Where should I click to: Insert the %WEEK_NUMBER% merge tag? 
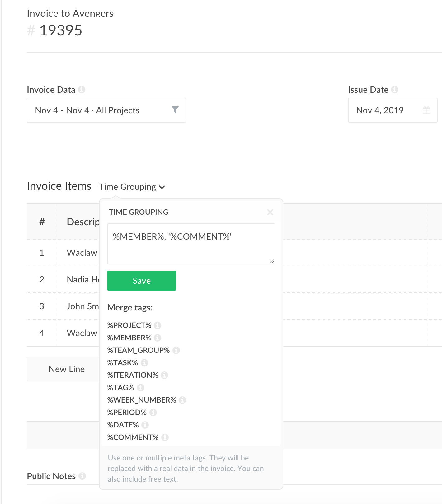tap(142, 400)
